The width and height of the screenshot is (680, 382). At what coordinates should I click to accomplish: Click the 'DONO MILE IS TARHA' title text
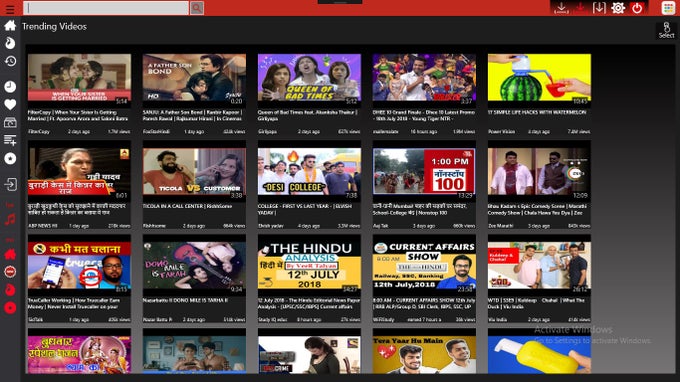point(186,300)
